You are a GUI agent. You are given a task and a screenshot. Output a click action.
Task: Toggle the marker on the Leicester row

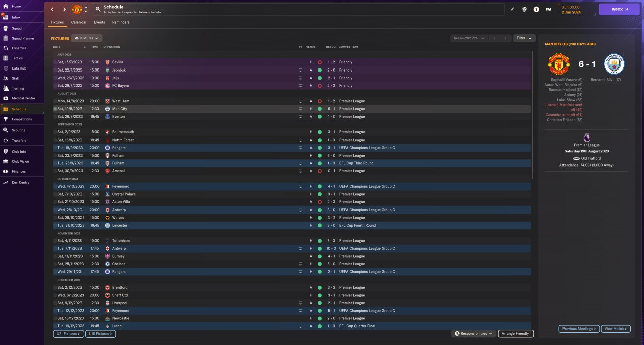[x=55, y=225]
